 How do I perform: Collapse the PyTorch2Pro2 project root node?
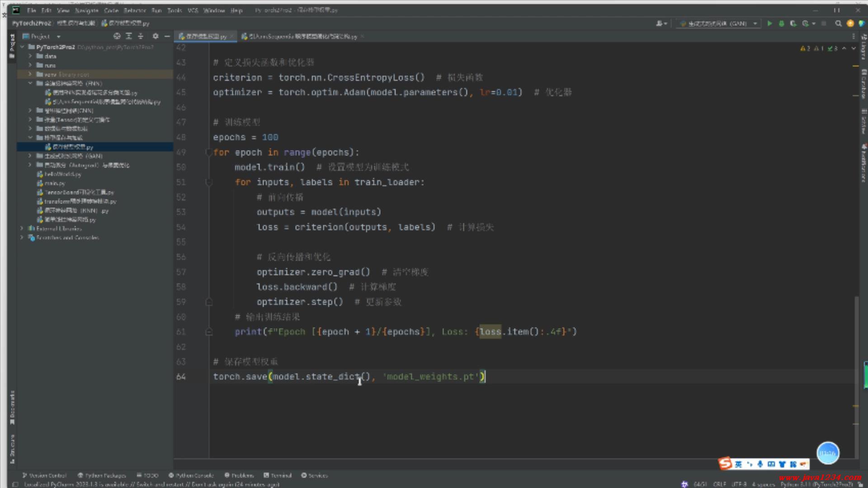click(x=22, y=47)
